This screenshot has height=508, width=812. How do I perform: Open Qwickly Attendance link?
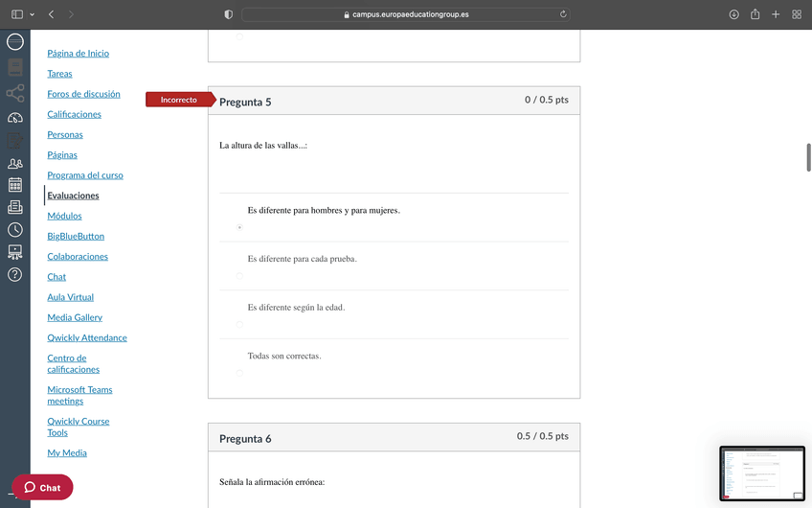pyautogui.click(x=87, y=337)
